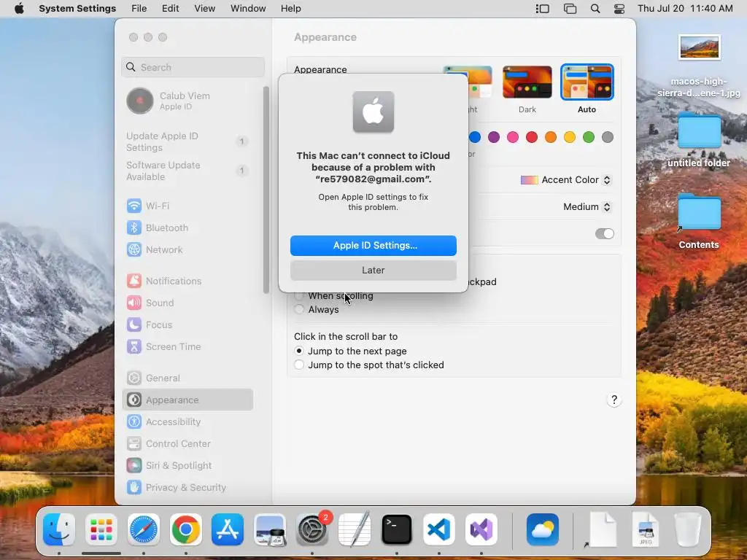The image size is (747, 560).
Task: Click the settings Search field
Action: click(x=193, y=67)
